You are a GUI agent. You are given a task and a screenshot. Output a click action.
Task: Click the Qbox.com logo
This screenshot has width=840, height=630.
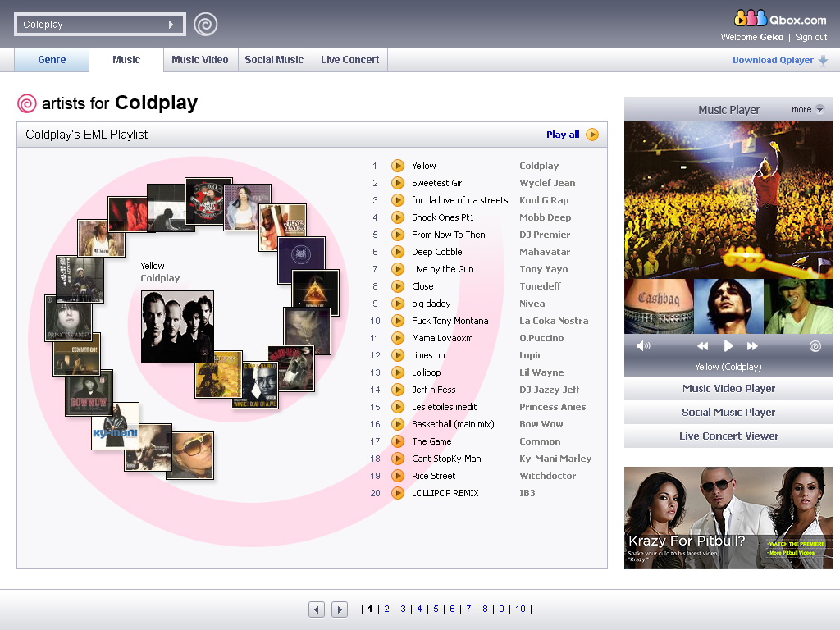coord(780,18)
